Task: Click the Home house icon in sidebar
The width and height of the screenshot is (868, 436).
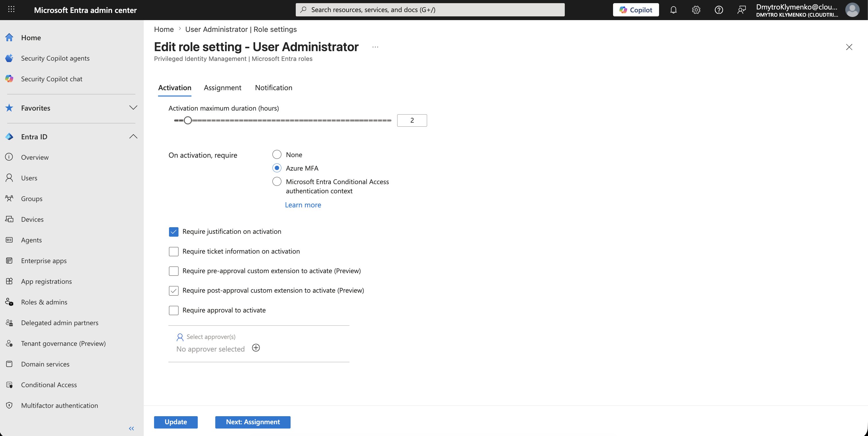Action: point(9,37)
